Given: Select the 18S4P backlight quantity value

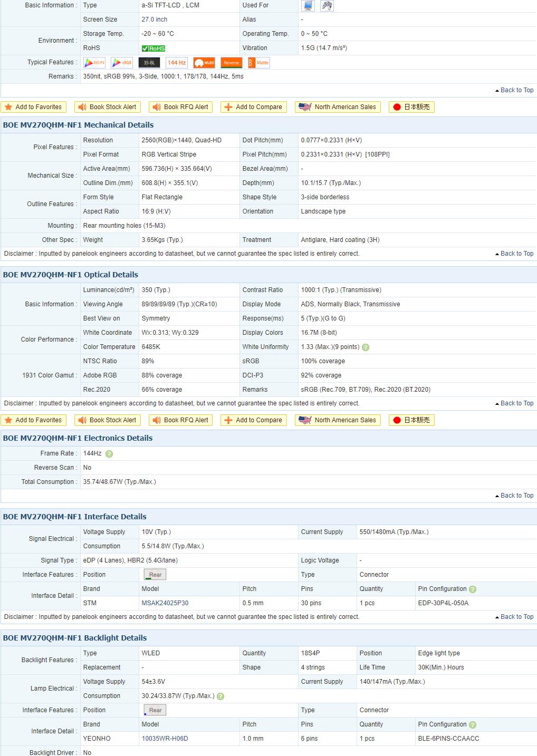Looking at the screenshot, I should point(310,653).
